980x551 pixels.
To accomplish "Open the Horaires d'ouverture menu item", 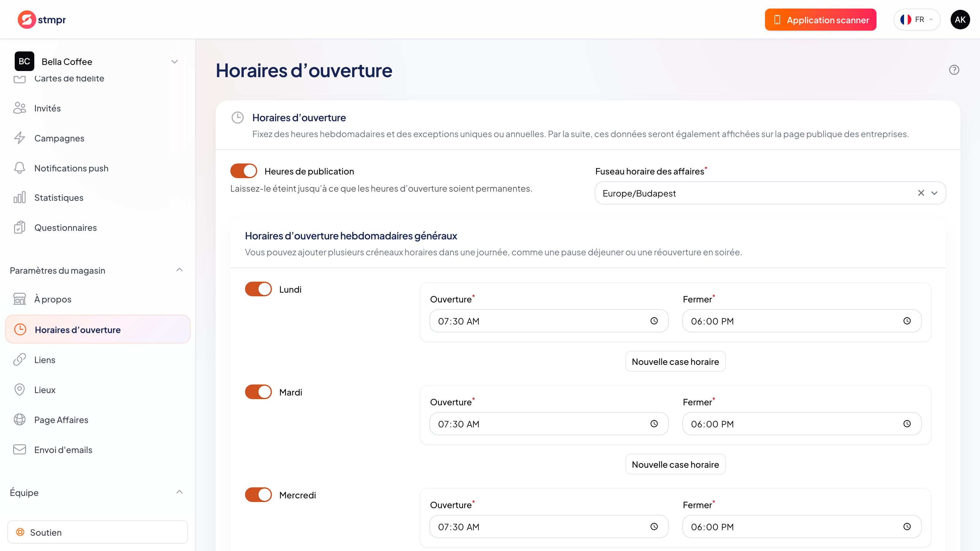I will [98, 329].
